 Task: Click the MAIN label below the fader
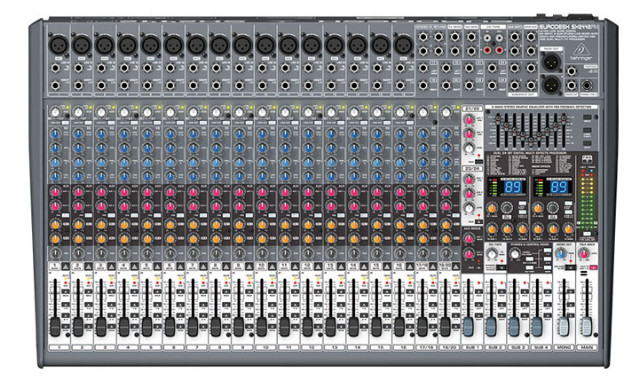[587, 348]
